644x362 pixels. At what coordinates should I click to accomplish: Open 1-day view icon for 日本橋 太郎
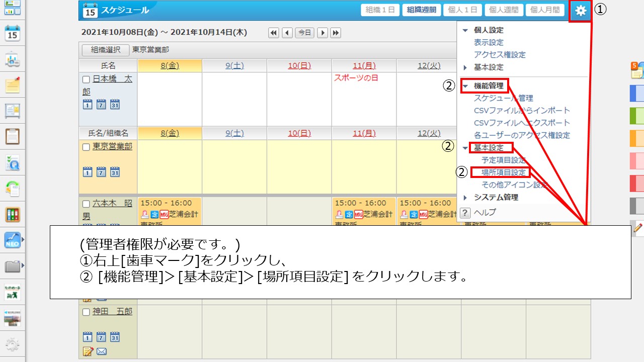point(87,105)
